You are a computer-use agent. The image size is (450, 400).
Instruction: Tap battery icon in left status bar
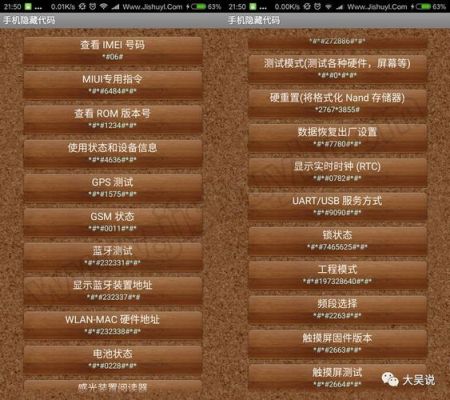click(199, 6)
